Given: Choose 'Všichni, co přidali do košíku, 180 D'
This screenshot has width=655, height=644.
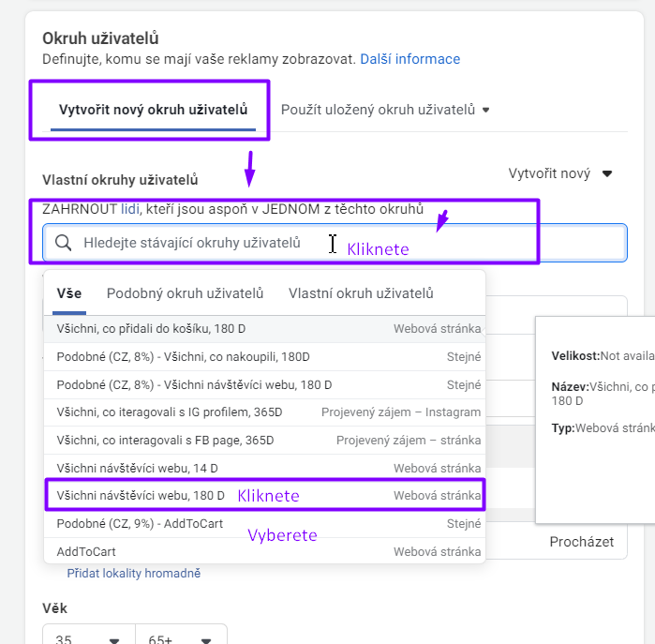Looking at the screenshot, I should (265, 329).
